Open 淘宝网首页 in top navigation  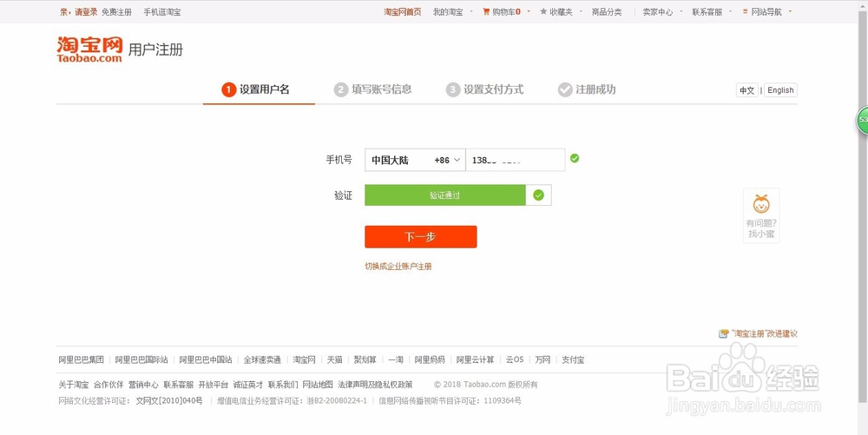(403, 11)
